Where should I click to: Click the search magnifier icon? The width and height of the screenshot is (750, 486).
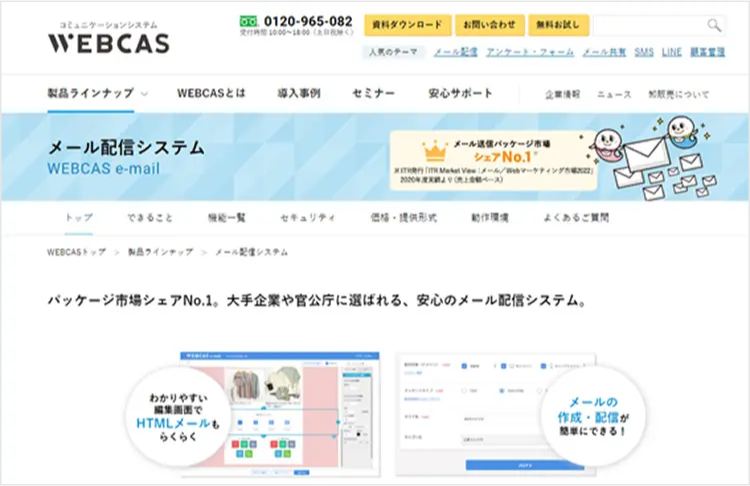coord(714,25)
